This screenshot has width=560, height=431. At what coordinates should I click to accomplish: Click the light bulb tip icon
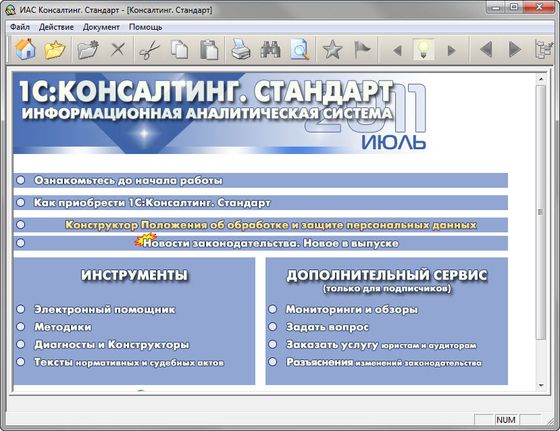coord(423,50)
